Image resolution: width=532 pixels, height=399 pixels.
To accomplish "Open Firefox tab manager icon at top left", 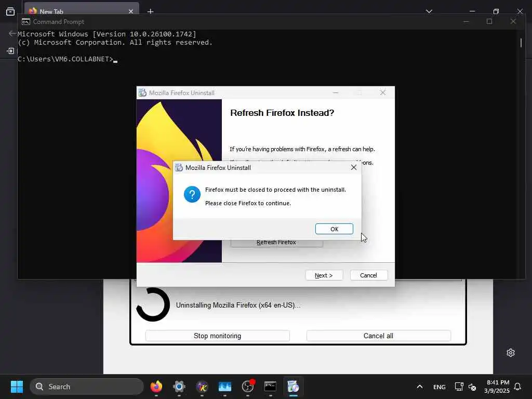I will [x=10, y=11].
